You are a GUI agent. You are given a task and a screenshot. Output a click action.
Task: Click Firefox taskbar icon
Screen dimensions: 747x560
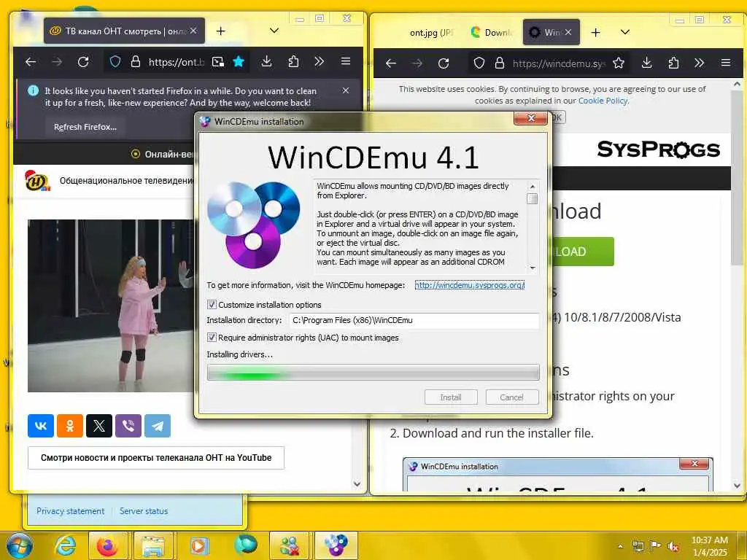pyautogui.click(x=108, y=546)
